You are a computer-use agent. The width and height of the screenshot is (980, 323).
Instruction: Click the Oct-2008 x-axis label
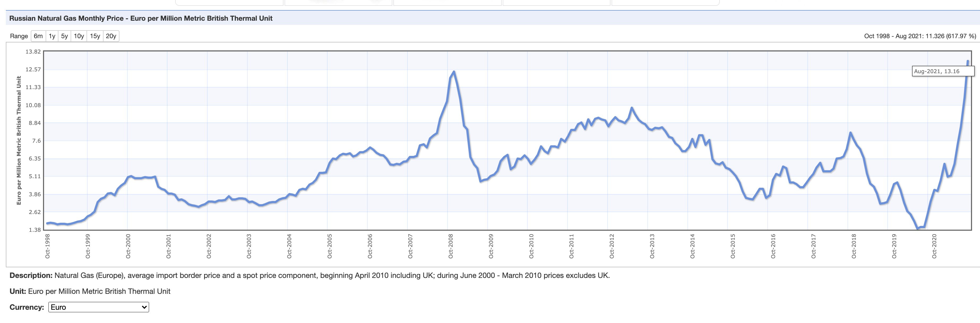click(450, 246)
